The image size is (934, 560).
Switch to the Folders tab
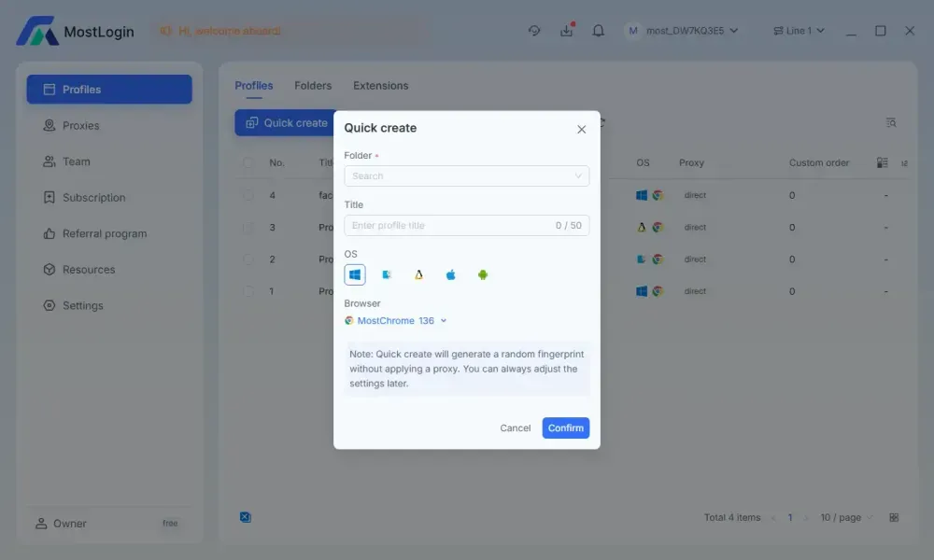tap(313, 86)
